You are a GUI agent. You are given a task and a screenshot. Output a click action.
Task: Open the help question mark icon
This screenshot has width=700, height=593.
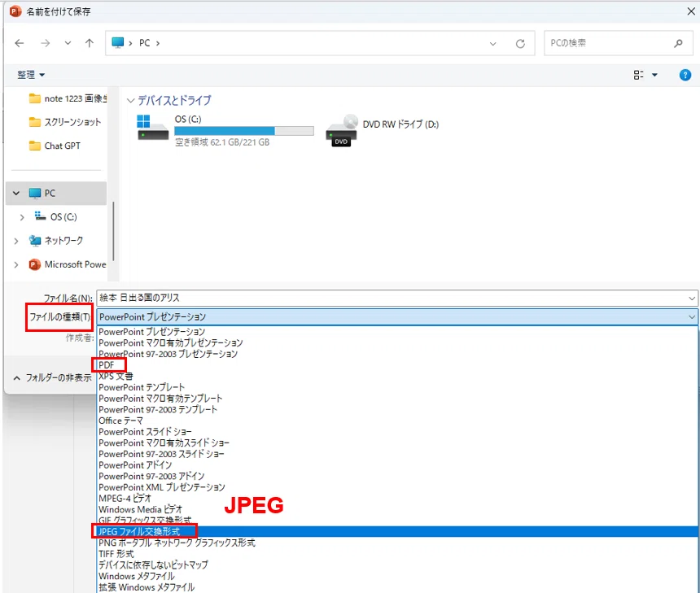tap(685, 75)
